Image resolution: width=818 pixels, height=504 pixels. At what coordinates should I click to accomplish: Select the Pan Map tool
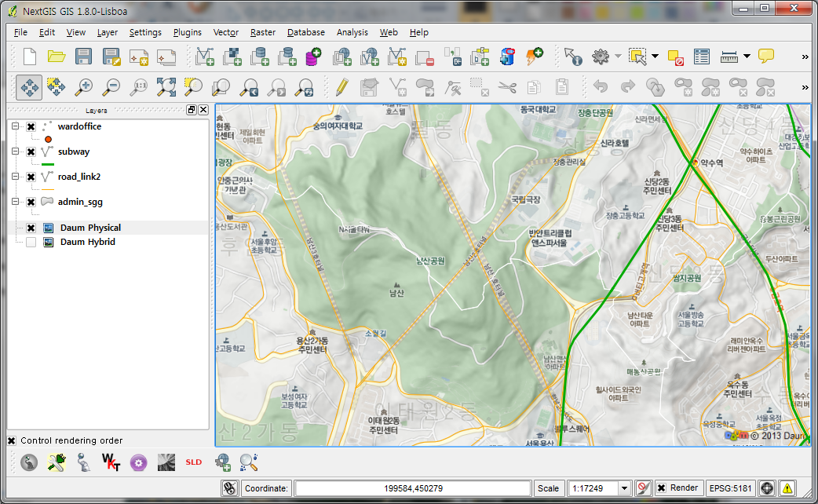click(x=28, y=87)
